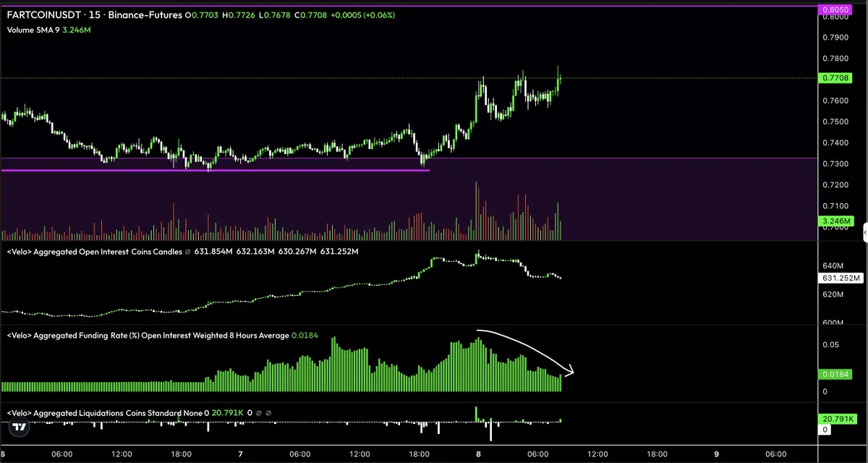Click the 630.267M open interest legend value
Viewport: 868px width, 463px height.
(x=297, y=252)
